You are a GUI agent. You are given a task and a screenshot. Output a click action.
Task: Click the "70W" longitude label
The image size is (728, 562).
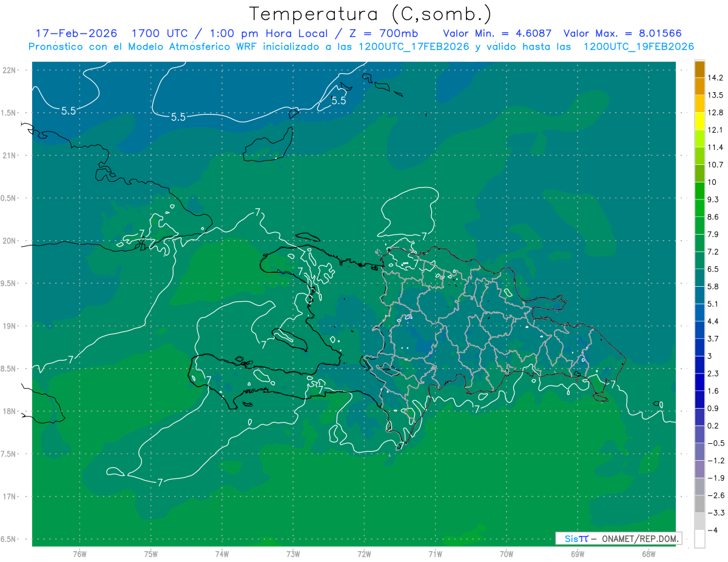507,554
